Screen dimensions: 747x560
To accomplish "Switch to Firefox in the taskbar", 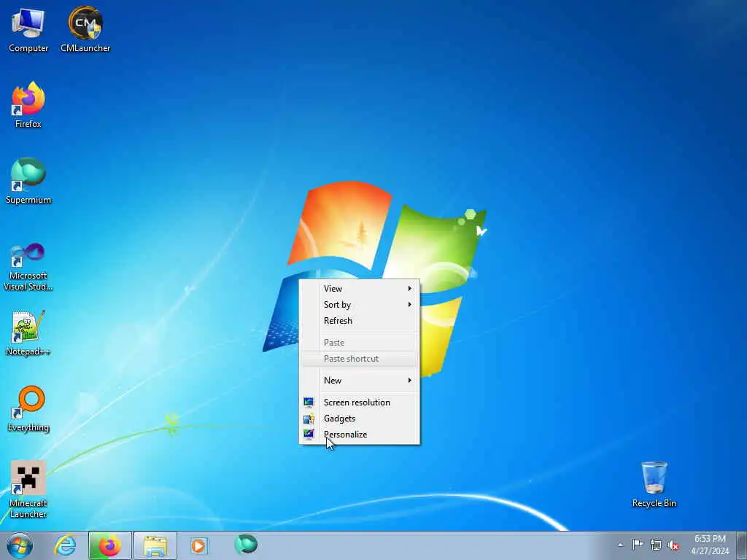I will (x=109, y=545).
